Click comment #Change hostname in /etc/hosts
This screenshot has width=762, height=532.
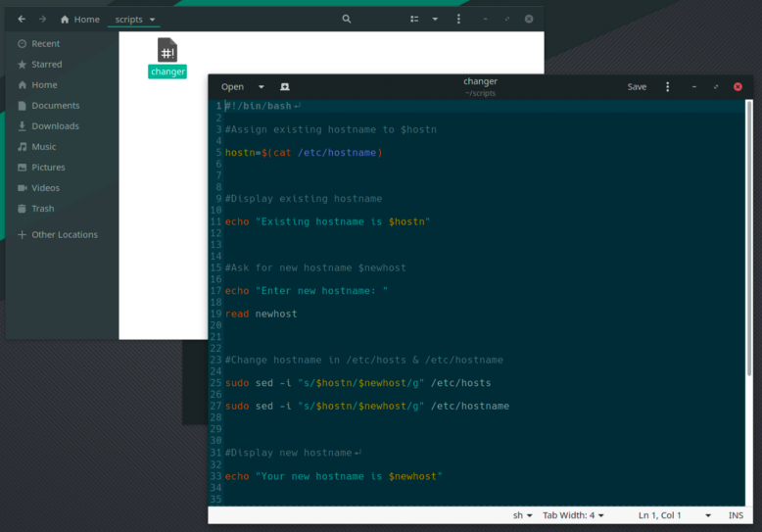coord(364,360)
